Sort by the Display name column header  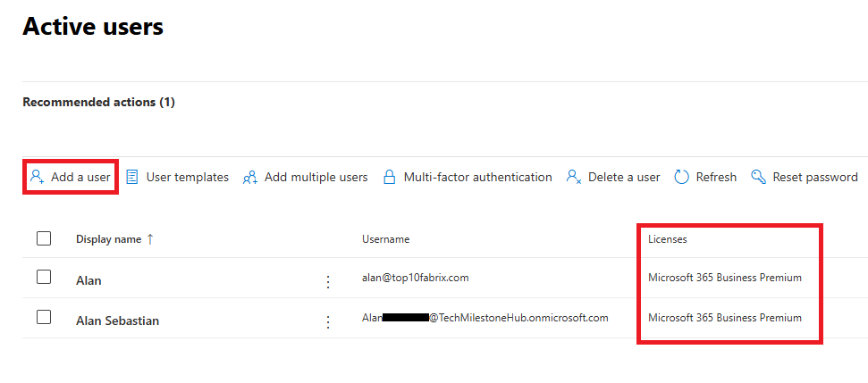click(x=115, y=239)
